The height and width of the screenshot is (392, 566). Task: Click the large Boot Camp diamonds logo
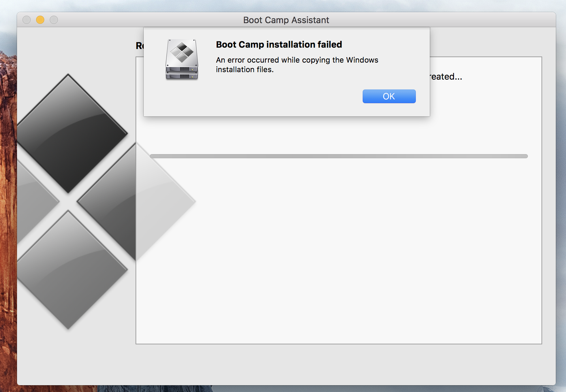point(106,201)
